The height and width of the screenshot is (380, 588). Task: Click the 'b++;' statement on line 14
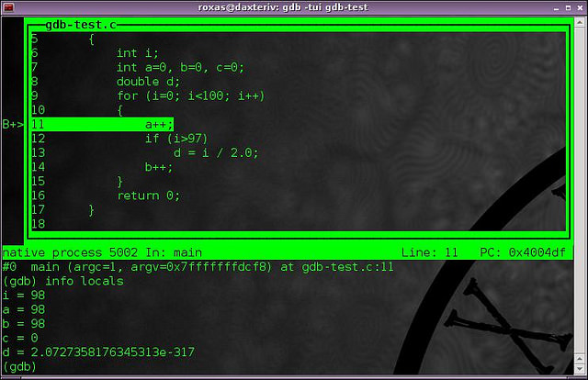coord(158,167)
